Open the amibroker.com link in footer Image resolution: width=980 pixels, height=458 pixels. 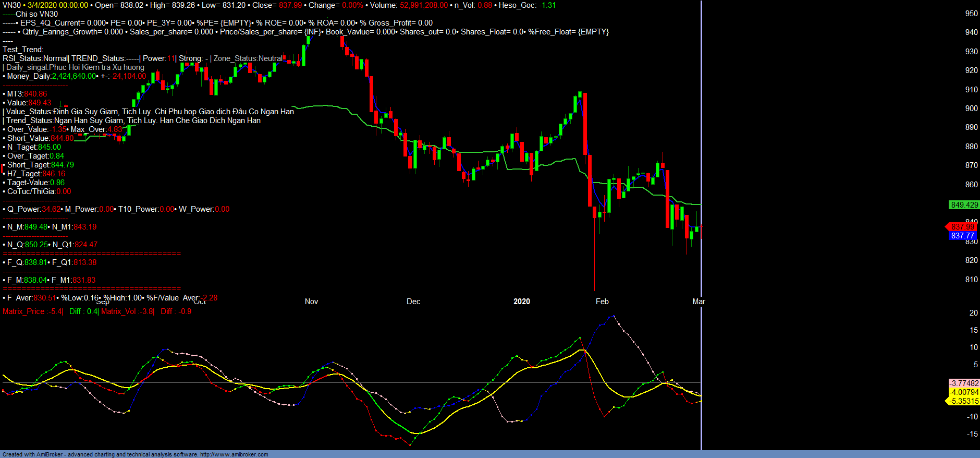pyautogui.click(x=234, y=454)
